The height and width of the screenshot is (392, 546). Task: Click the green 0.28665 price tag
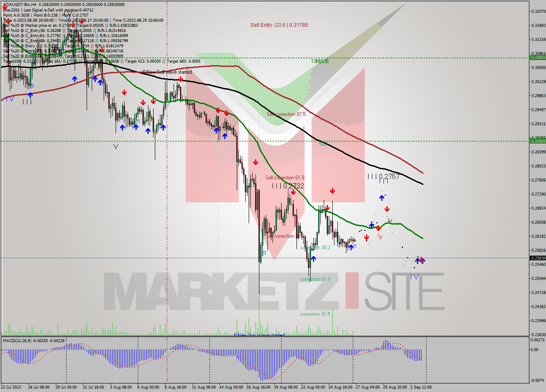pyautogui.click(x=537, y=141)
